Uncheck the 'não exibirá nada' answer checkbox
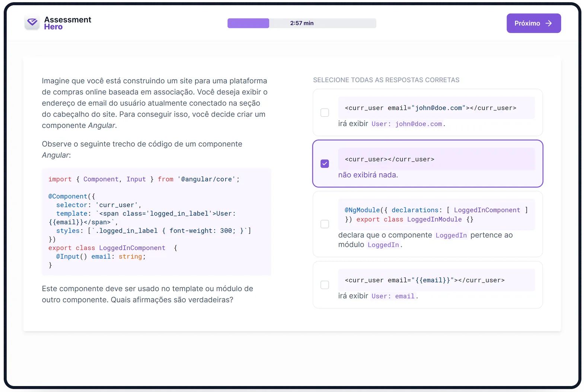The height and width of the screenshot is (392, 584). (325, 164)
